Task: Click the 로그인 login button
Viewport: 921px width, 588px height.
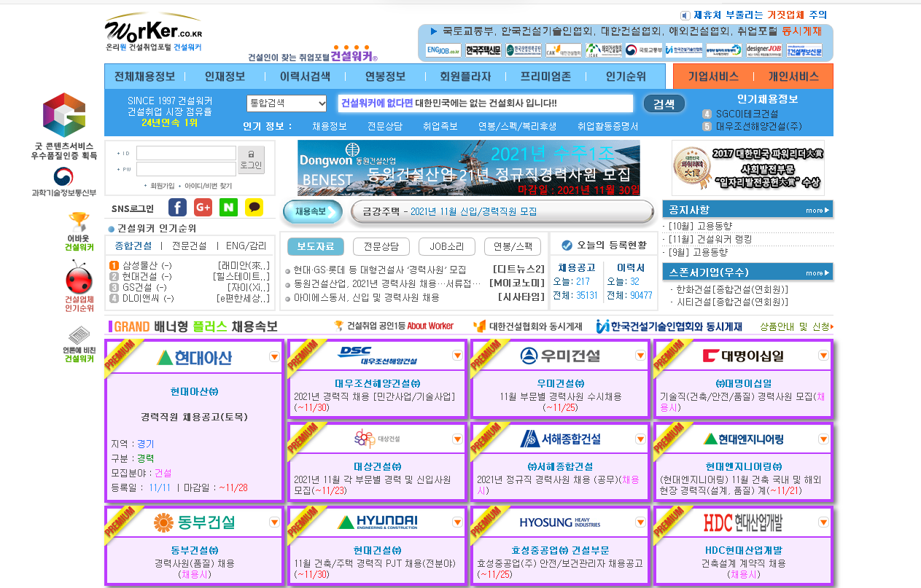Action: point(251,160)
